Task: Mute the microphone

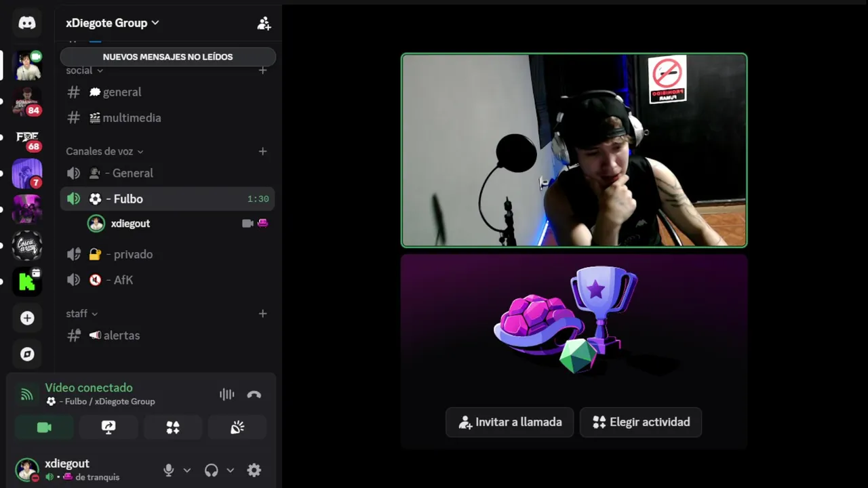Action: (x=169, y=470)
